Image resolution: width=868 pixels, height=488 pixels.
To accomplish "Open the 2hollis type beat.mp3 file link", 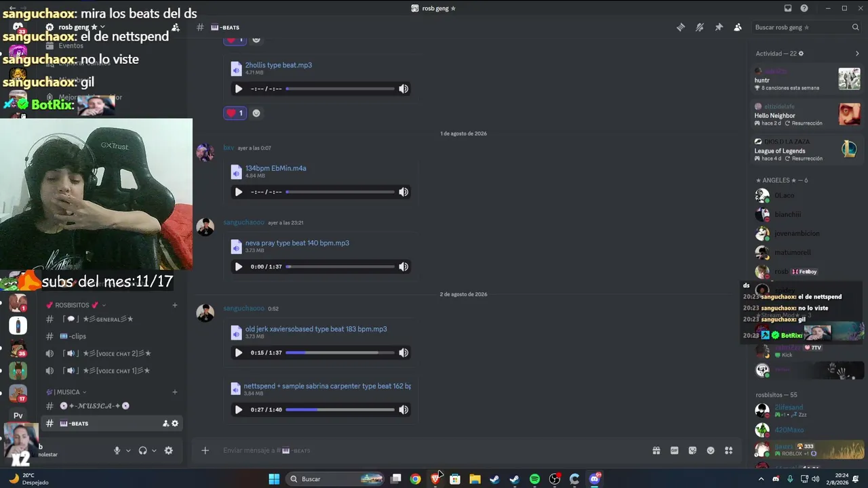I will 279,65.
